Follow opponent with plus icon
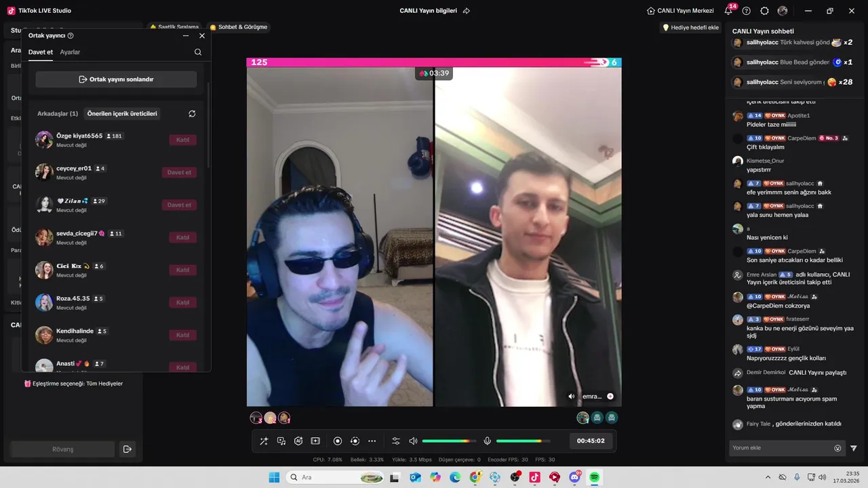868x488 pixels. click(610, 396)
